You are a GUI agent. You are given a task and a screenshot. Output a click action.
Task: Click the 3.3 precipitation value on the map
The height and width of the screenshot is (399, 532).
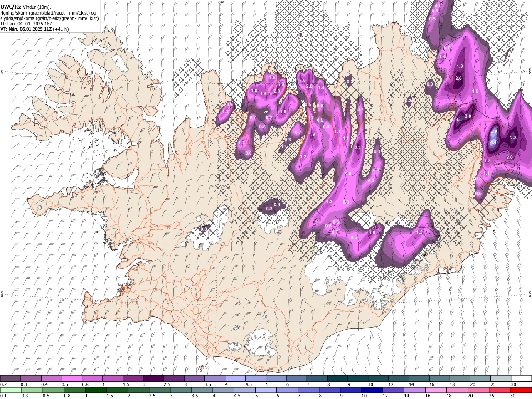click(458, 119)
